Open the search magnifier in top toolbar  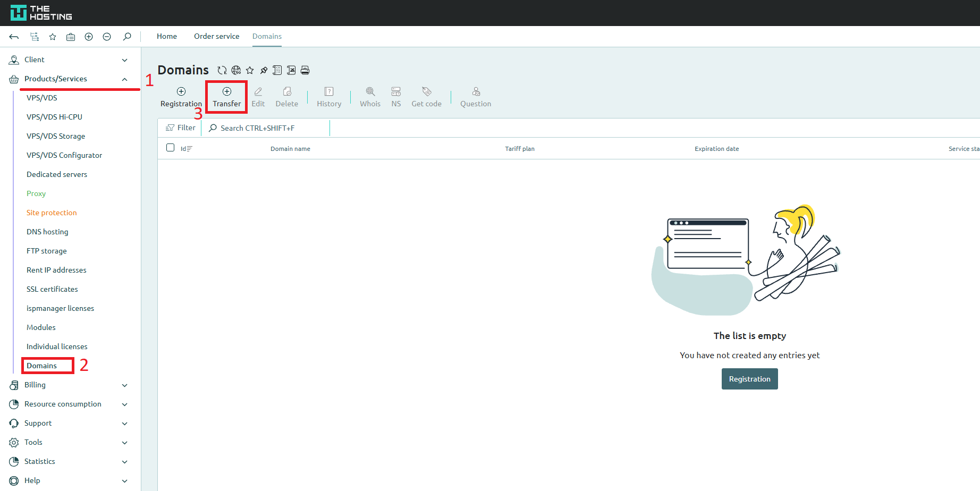(127, 37)
